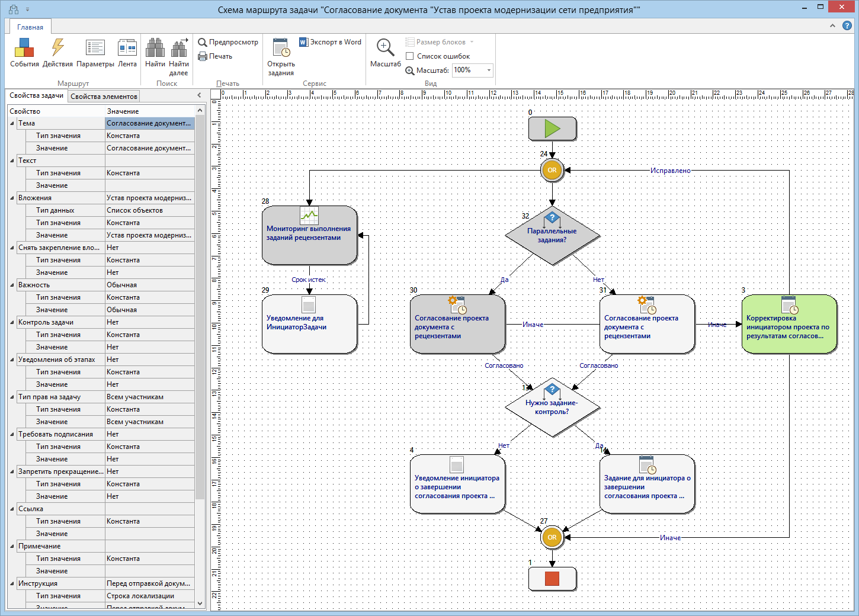Collapse the ribbon with the up arrow
Image resolution: width=859 pixels, height=616 pixels.
click(832, 25)
